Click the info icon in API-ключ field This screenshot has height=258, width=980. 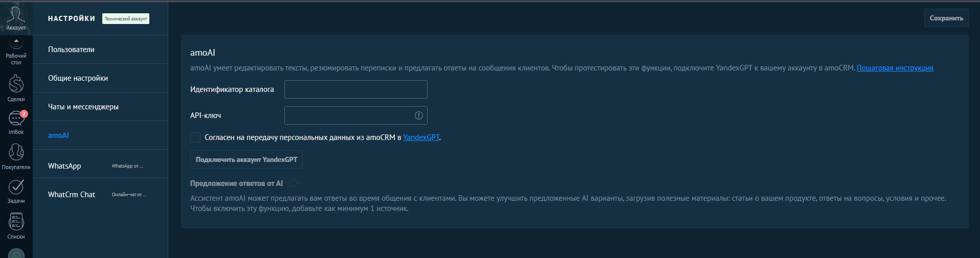coord(418,115)
